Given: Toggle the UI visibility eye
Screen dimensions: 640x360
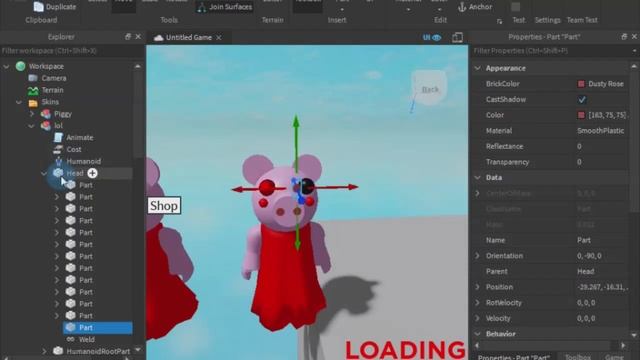Looking at the screenshot, I should coord(437,38).
